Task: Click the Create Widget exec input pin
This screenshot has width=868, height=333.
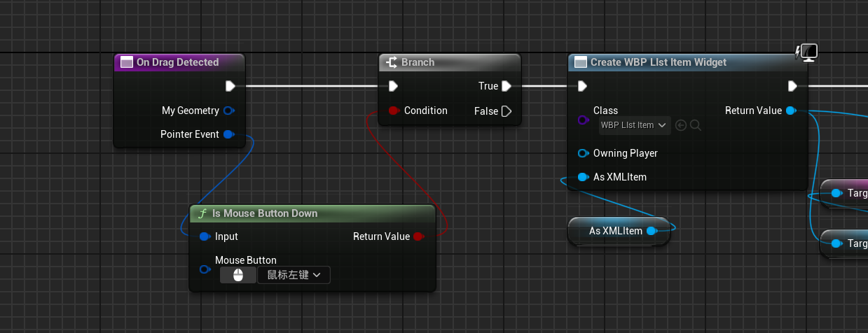Action: 582,86
